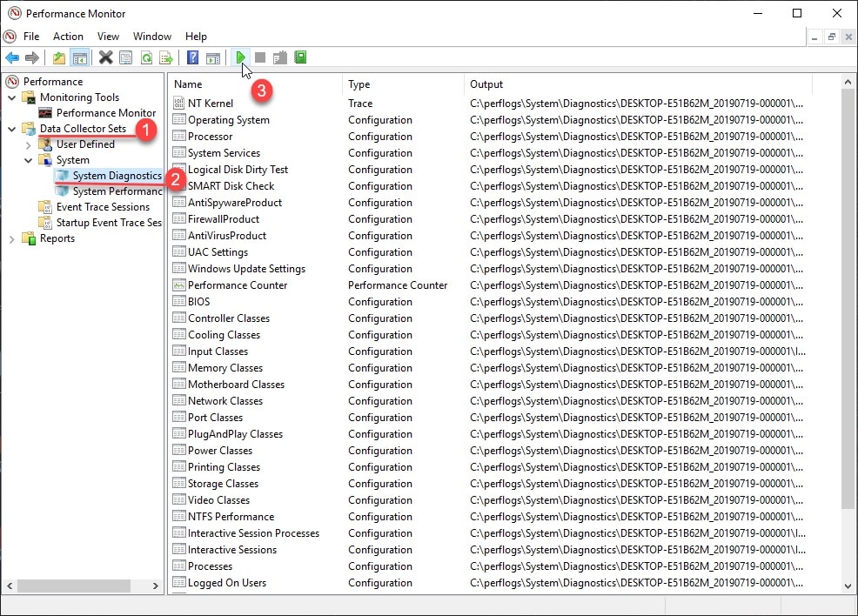Click the inner MDI minimize button

point(814,37)
